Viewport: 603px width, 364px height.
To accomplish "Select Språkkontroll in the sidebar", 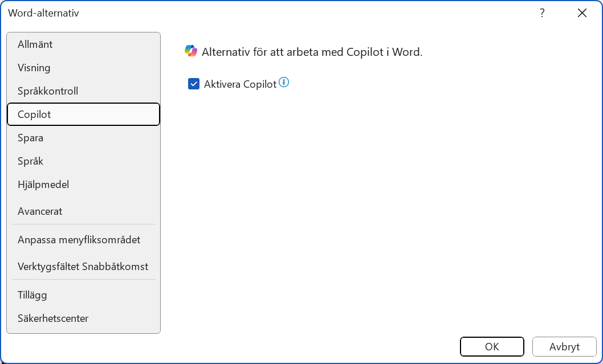I will [x=48, y=91].
